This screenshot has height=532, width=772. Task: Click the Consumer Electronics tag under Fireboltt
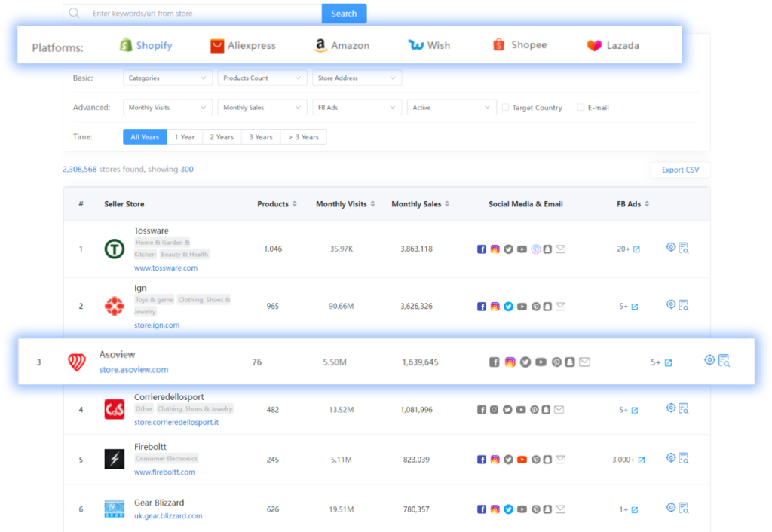[x=167, y=459]
